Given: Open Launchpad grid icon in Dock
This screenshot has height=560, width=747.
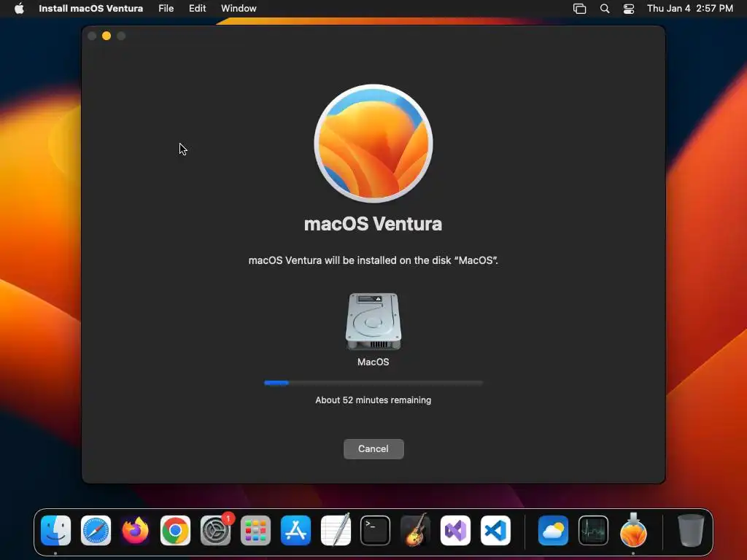Looking at the screenshot, I should coord(255,530).
